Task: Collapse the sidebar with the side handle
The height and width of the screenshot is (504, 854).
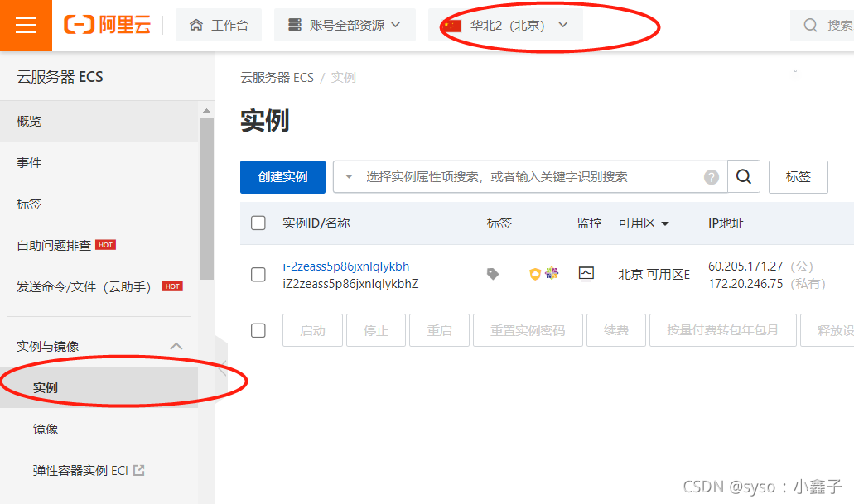Action: pyautogui.click(x=222, y=368)
